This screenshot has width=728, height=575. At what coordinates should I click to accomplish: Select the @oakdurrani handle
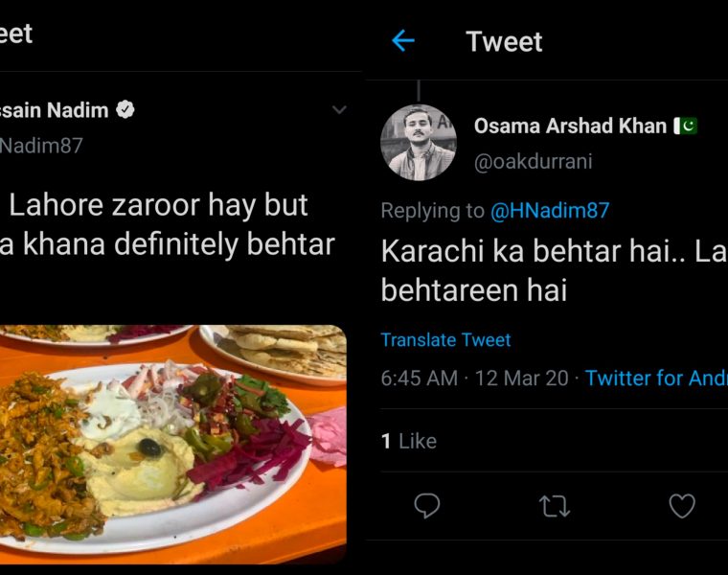tap(533, 161)
